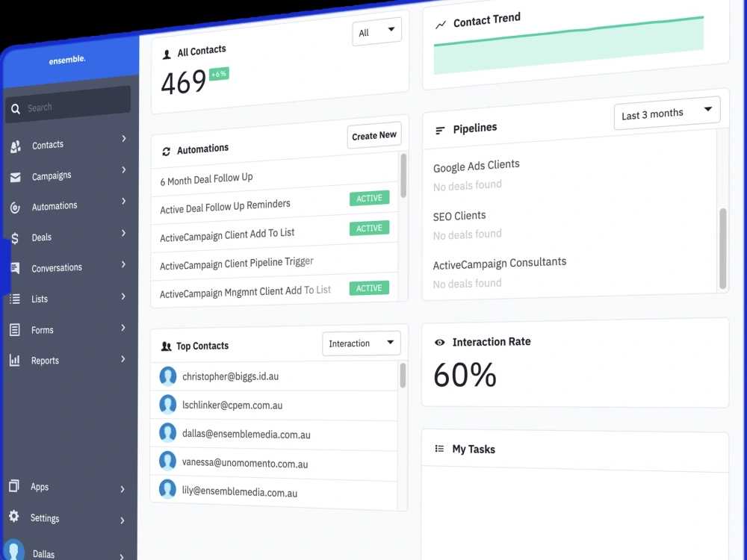
Task: Click ACTIVE badge for Active Deal Follow Up Reminders
Action: tap(369, 198)
